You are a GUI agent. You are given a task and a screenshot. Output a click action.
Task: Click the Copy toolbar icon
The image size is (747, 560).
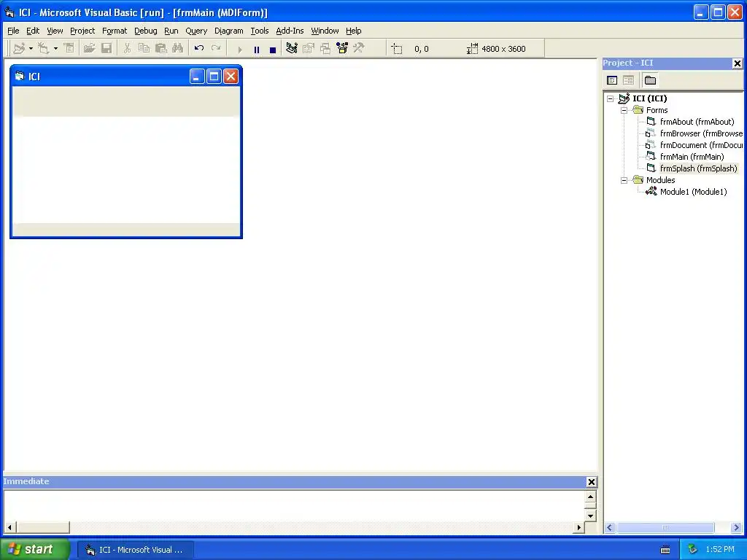[x=144, y=49]
